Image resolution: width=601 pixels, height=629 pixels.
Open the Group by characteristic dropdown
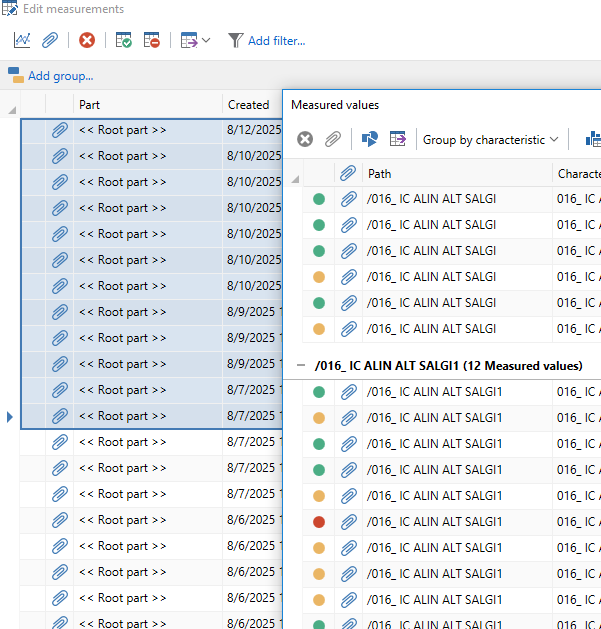tap(490, 139)
